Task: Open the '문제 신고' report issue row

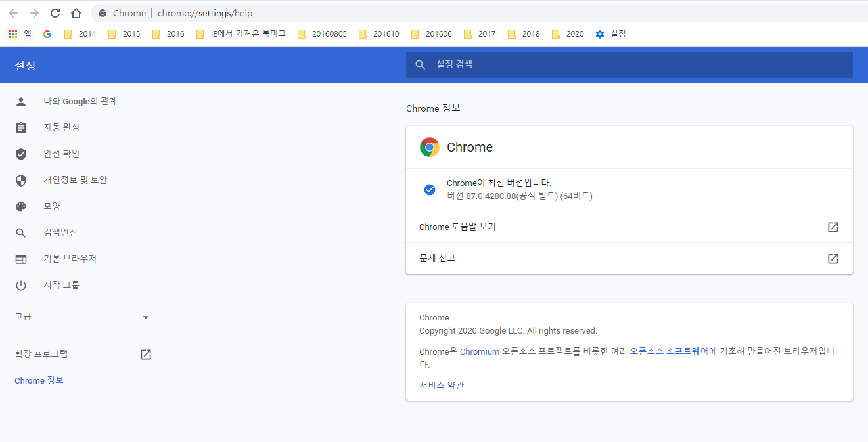Action: 629,259
